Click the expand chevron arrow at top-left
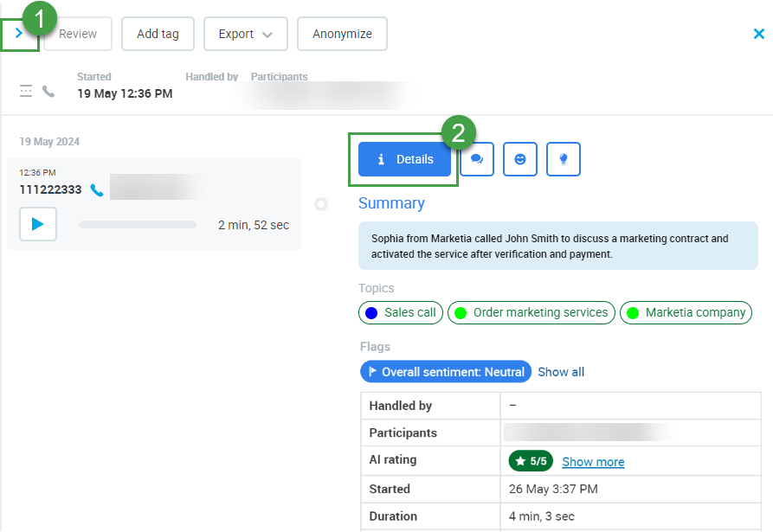Image resolution: width=773 pixels, height=532 pixels. click(19, 34)
